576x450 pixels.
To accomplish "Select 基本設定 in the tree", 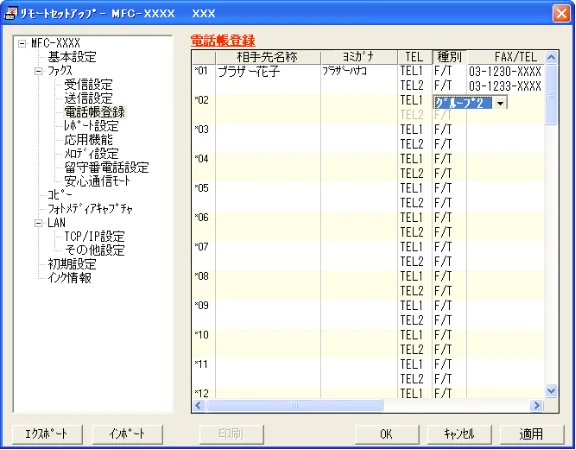I will point(72,57).
